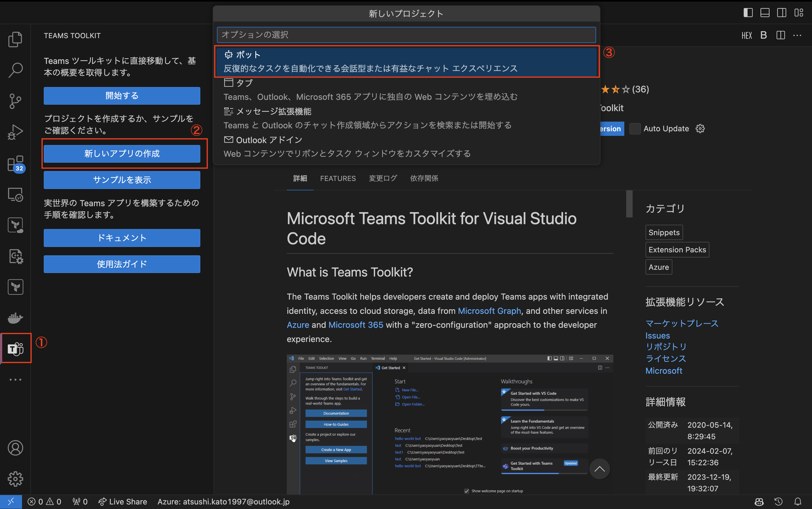Toggle the Auto Update checkbox

[635, 129]
